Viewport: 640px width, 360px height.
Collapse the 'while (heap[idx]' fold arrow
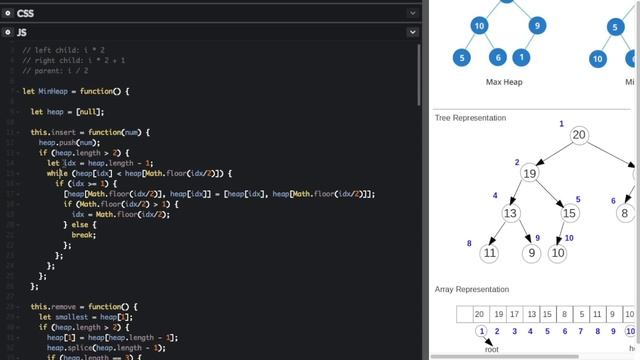point(18,173)
